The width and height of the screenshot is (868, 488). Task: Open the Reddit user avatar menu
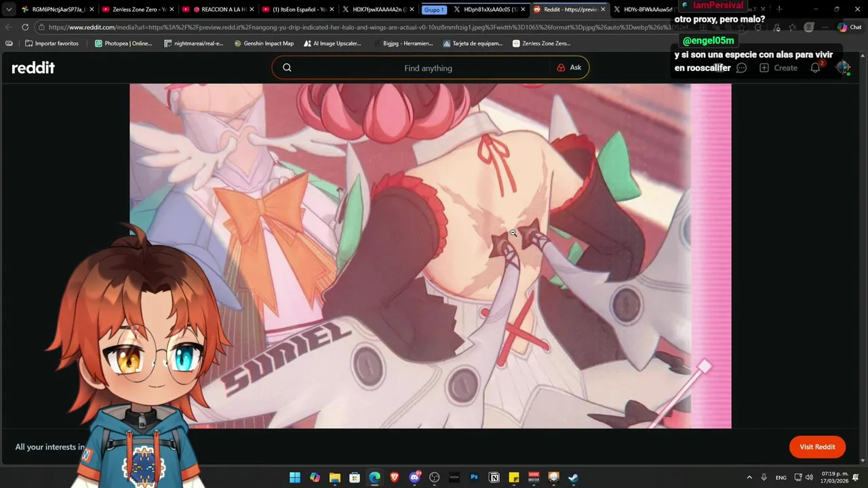point(843,68)
